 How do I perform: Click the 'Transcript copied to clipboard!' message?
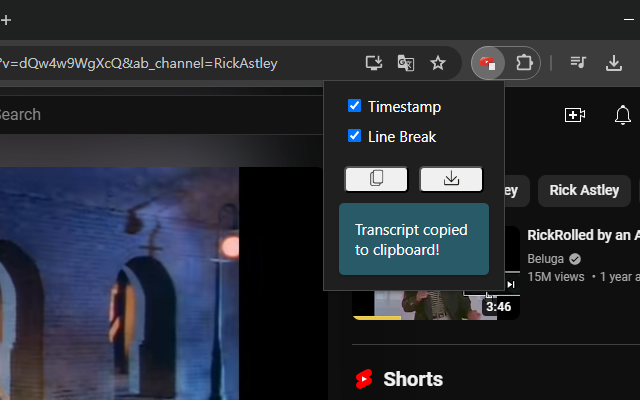coord(414,239)
